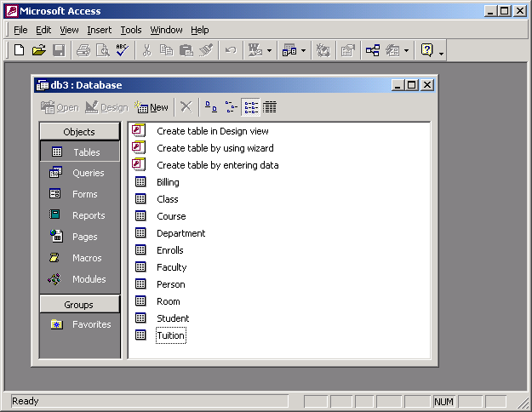Click the Open folder toolbar icon
Image resolution: width=532 pixels, height=412 pixels.
(38, 50)
